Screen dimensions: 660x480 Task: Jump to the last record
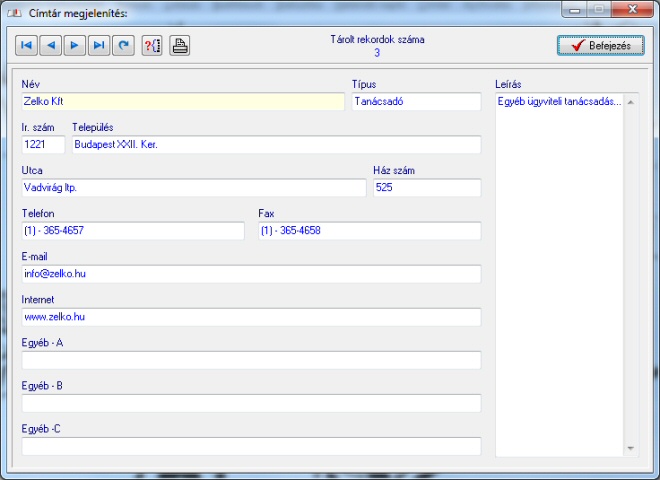tap(99, 45)
